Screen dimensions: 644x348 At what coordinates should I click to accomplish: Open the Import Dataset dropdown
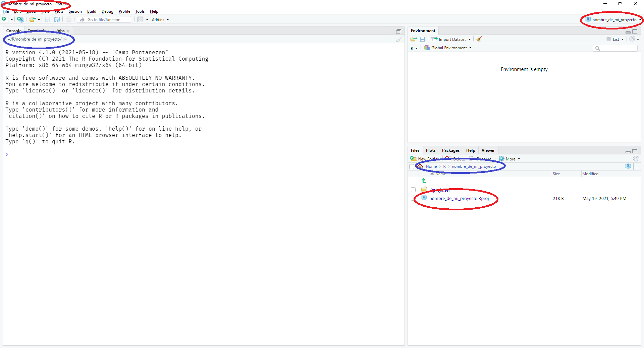coord(451,39)
